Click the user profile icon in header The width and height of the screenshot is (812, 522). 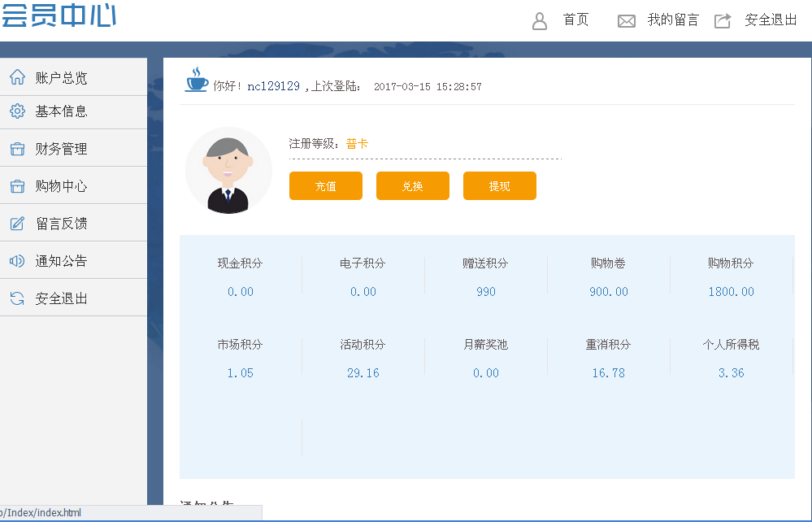540,21
